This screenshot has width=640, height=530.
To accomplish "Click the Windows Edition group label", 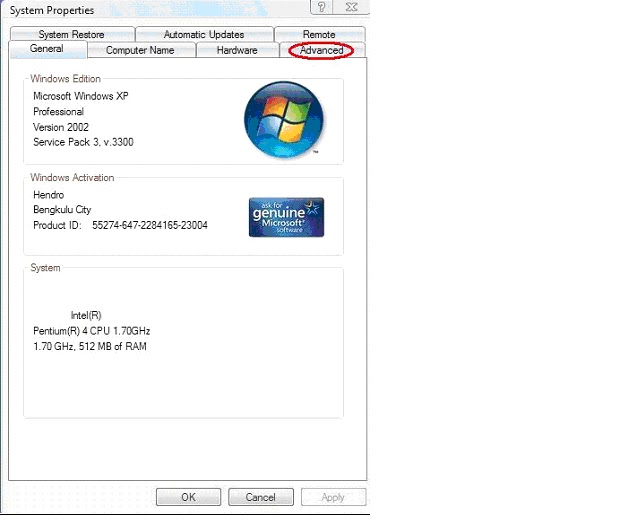I will point(65,78).
